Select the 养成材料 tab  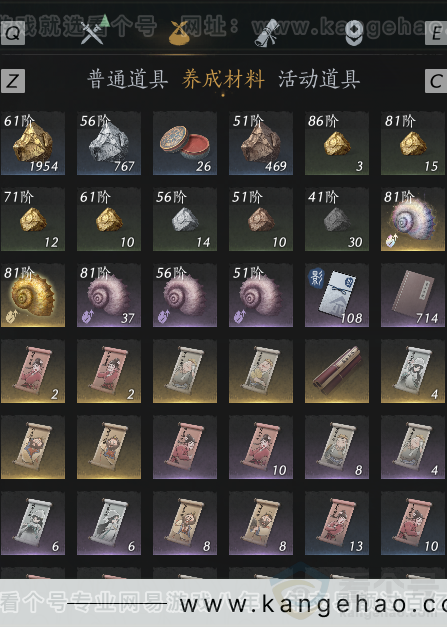pyautogui.click(x=223, y=79)
